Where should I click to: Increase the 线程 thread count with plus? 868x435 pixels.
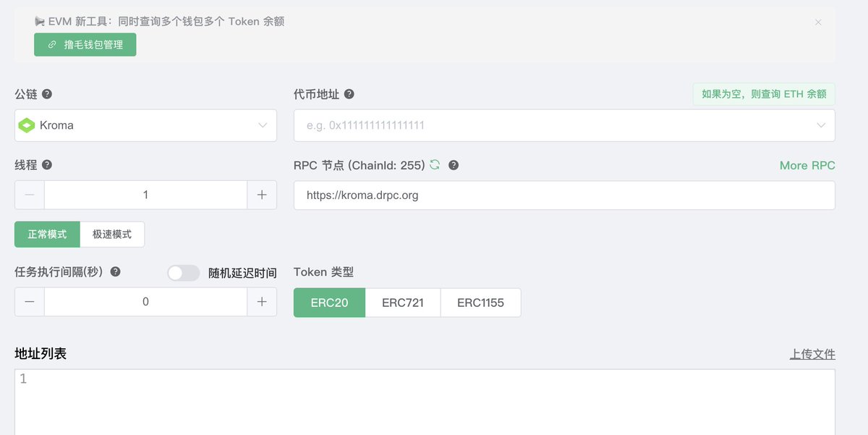pos(262,195)
